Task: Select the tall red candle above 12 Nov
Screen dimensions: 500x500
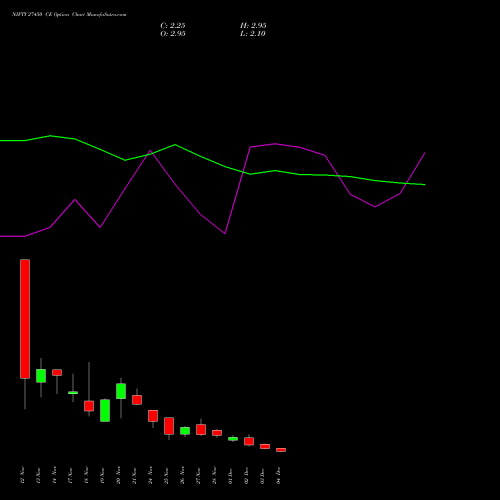Action: coord(25,319)
